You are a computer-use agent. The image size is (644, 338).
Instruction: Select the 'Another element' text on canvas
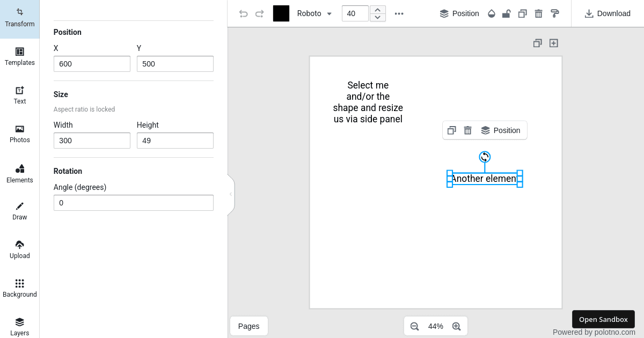[x=485, y=179]
